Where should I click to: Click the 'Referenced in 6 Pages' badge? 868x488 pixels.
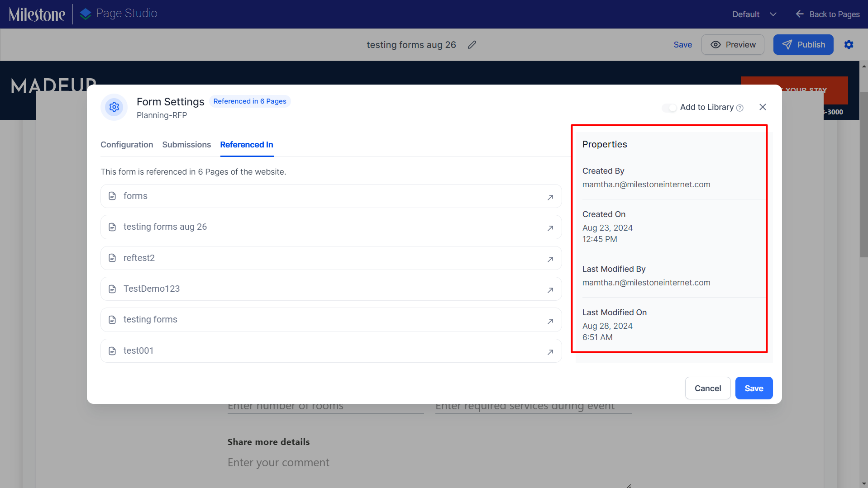(250, 101)
